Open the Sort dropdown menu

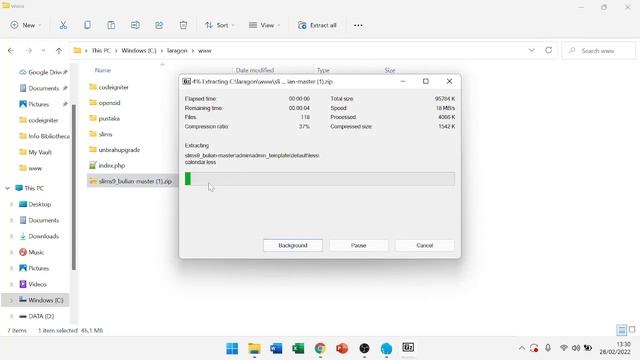pyautogui.click(x=220, y=25)
